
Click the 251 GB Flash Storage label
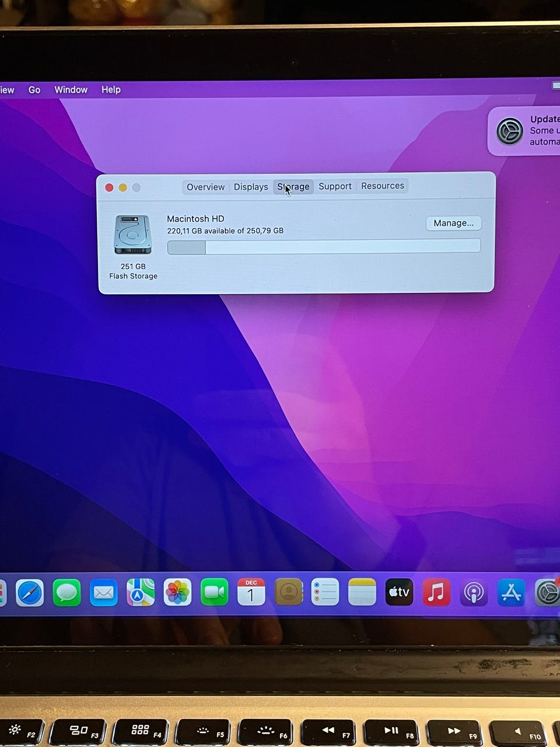[133, 271]
